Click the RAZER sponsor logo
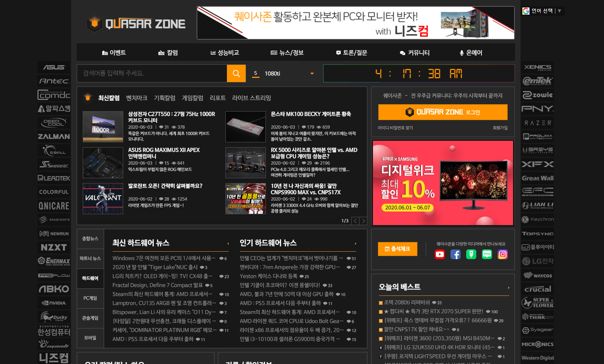 [x=538, y=123]
